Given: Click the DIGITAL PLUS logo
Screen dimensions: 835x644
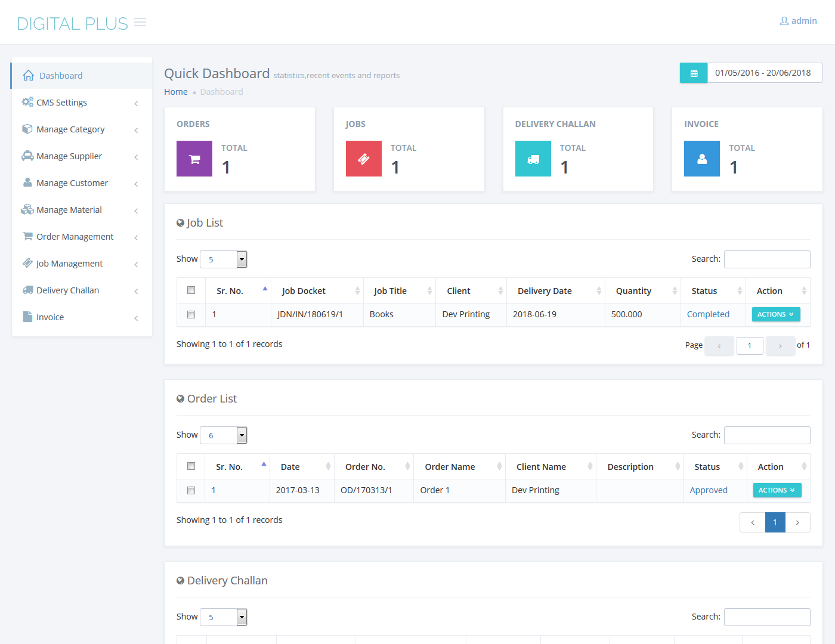Looking at the screenshot, I should click(72, 23).
